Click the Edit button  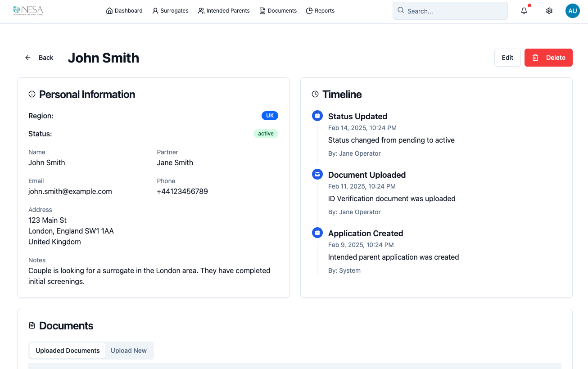click(507, 58)
